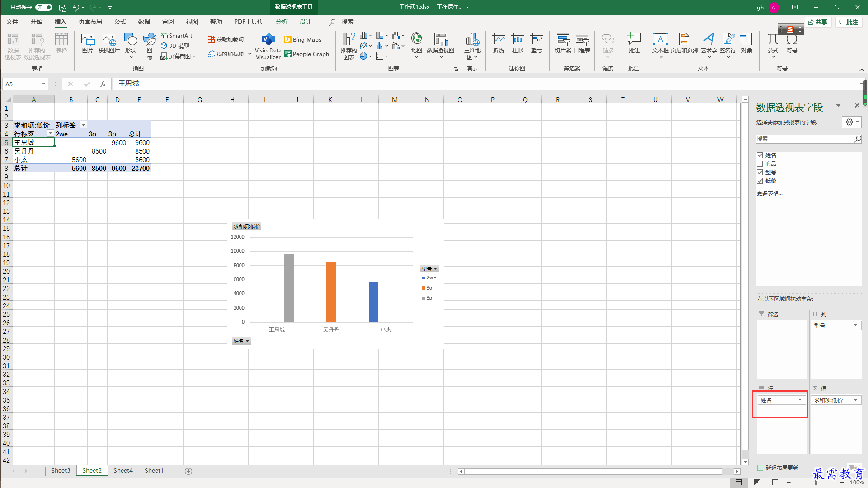The height and width of the screenshot is (488, 868).
Task: Click the zoom slider in the status bar
Action: (x=816, y=483)
